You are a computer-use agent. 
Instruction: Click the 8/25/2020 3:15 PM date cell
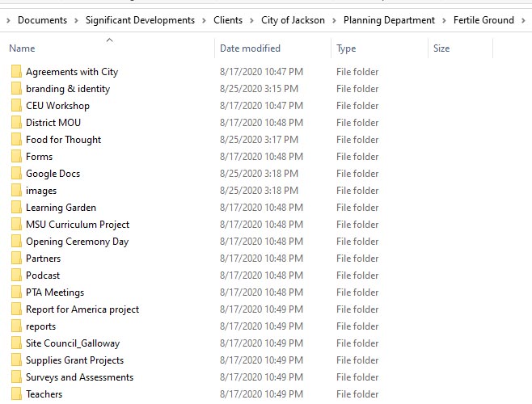(259, 89)
